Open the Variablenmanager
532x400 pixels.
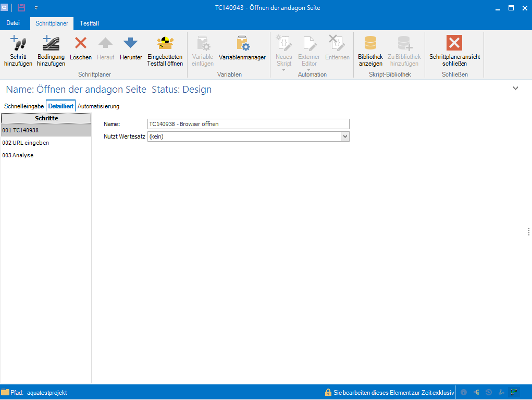pyautogui.click(x=242, y=43)
